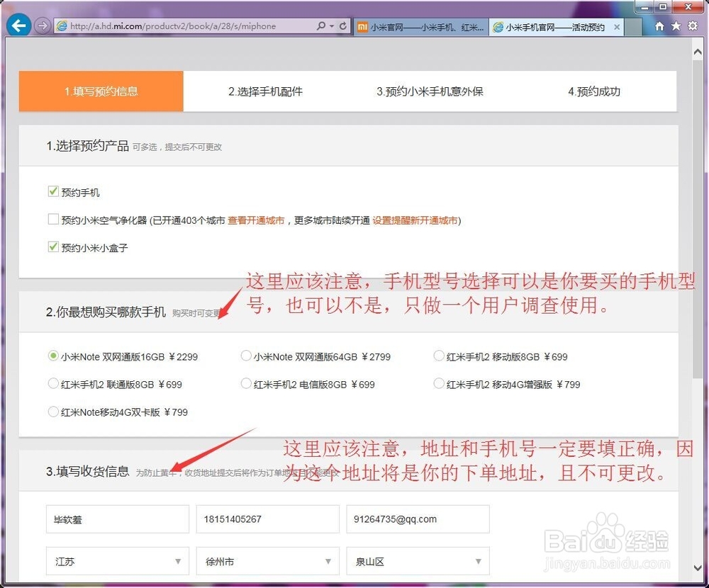Open favorites with the star icon
This screenshot has width=709, height=588.
pos(676,26)
